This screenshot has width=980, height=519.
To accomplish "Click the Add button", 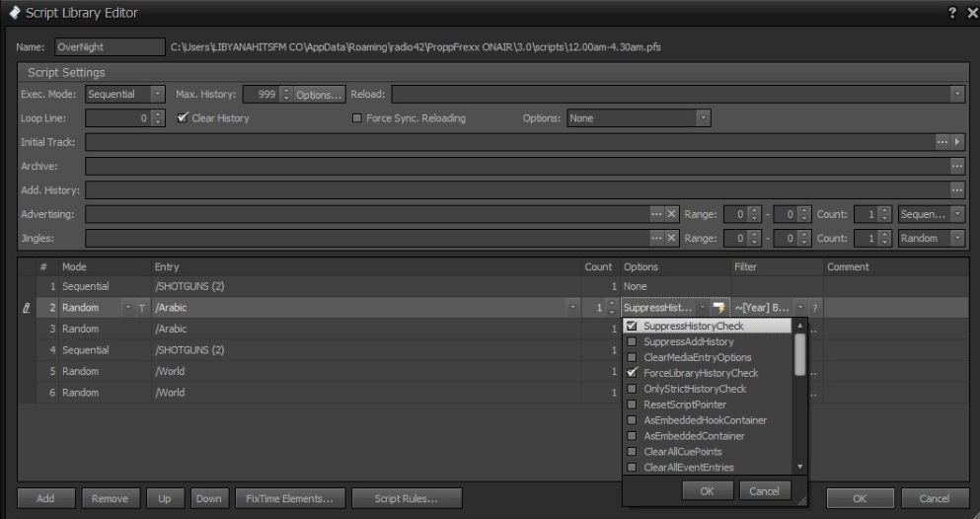I will (x=46, y=498).
